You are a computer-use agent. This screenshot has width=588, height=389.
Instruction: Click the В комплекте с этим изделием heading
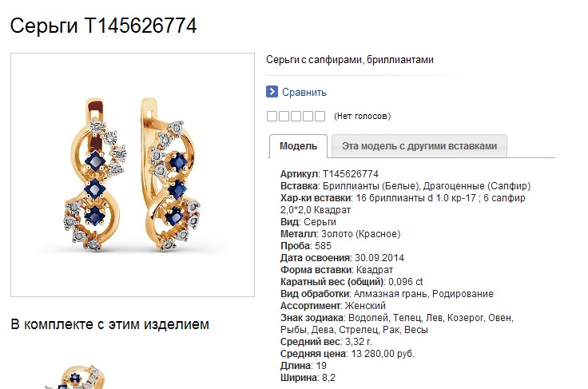(110, 324)
